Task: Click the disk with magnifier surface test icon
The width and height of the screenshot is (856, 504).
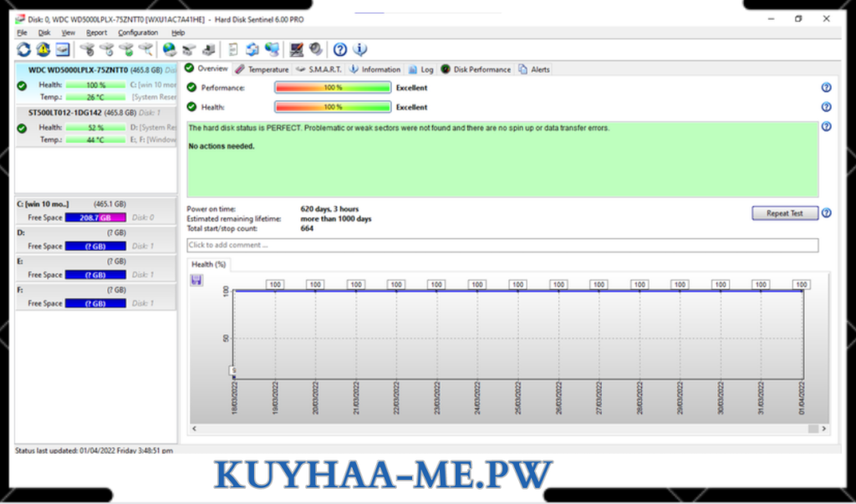Action: tap(145, 49)
